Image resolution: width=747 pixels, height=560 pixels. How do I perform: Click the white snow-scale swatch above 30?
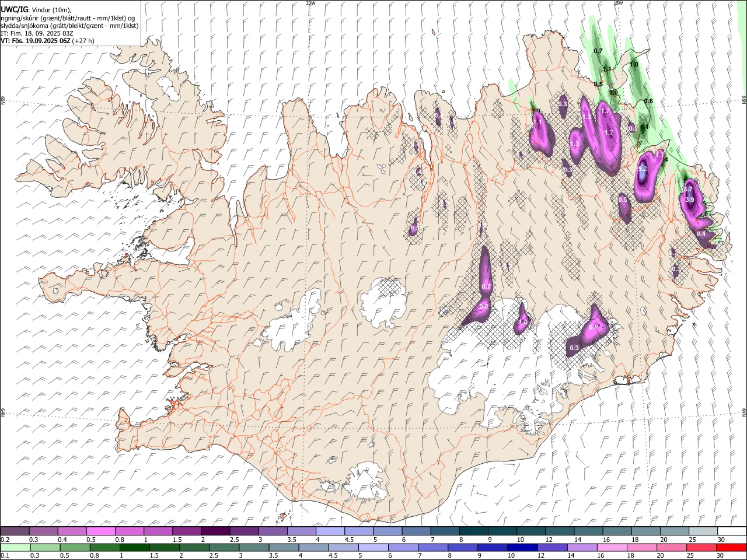pyautogui.click(x=732, y=531)
